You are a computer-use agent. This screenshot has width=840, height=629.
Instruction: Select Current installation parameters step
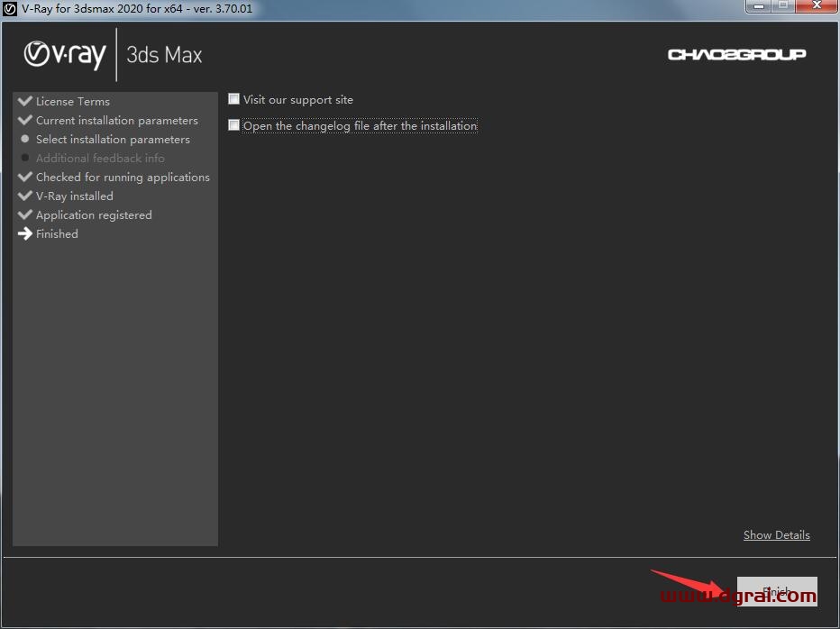tap(116, 121)
